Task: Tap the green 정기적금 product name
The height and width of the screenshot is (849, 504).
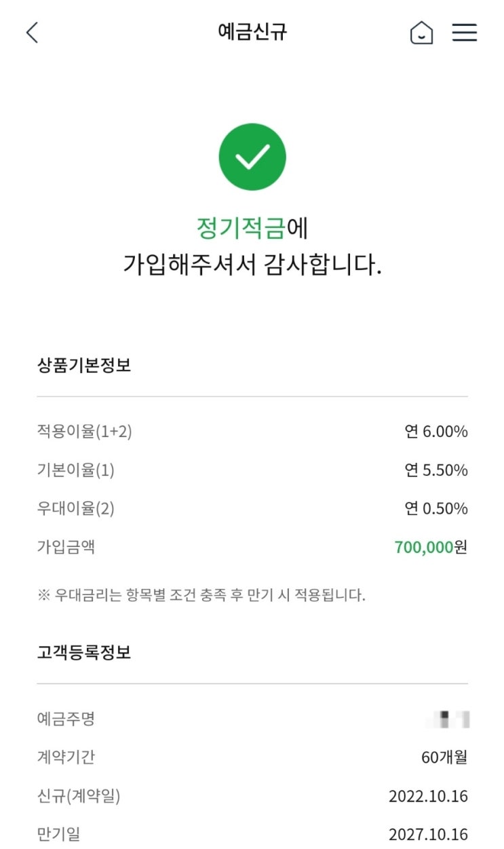Action: (241, 228)
